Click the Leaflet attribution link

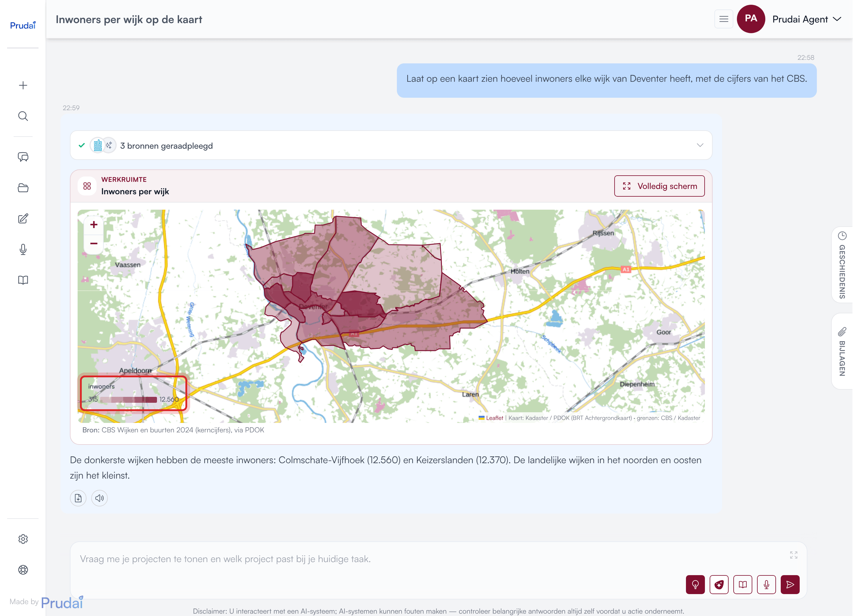pos(494,418)
